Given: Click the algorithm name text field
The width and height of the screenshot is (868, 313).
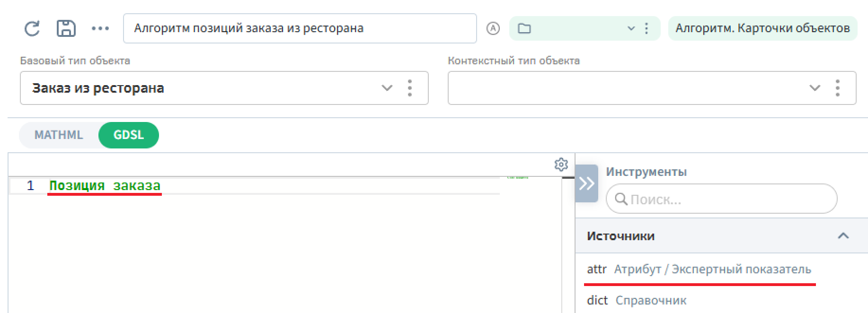Looking at the screenshot, I should tap(299, 28).
